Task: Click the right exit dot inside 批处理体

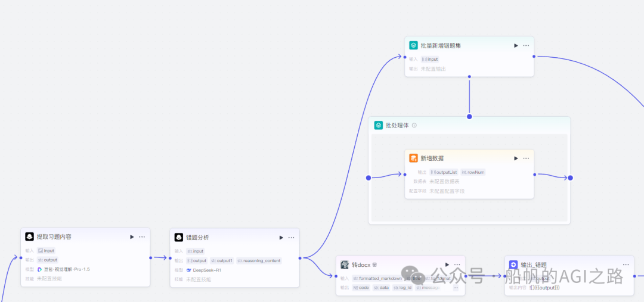Action: coord(571,178)
